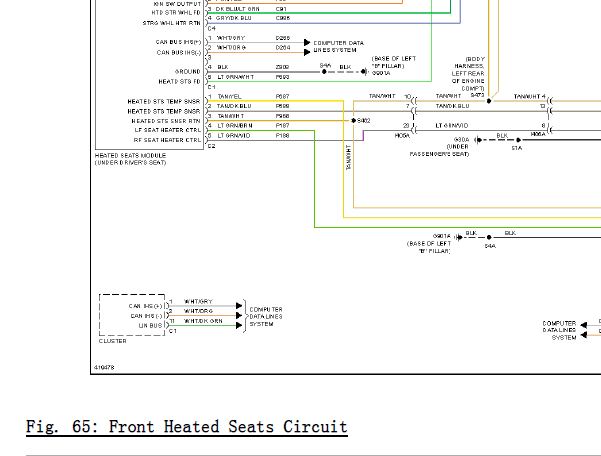601x456 pixels.
Task: Select the LT GRN/WHT wire color label
Action: tap(235, 77)
